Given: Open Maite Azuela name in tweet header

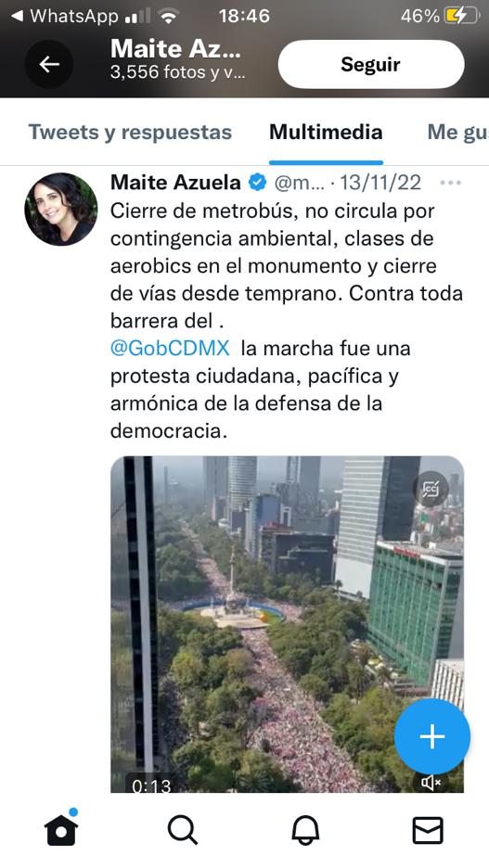Looking at the screenshot, I should [x=175, y=182].
